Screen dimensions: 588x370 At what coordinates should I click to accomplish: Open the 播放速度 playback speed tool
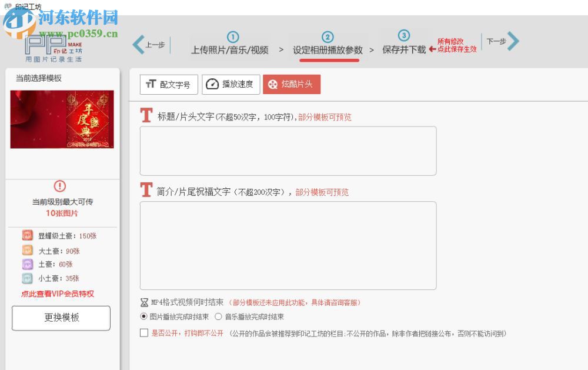pyautogui.click(x=231, y=84)
